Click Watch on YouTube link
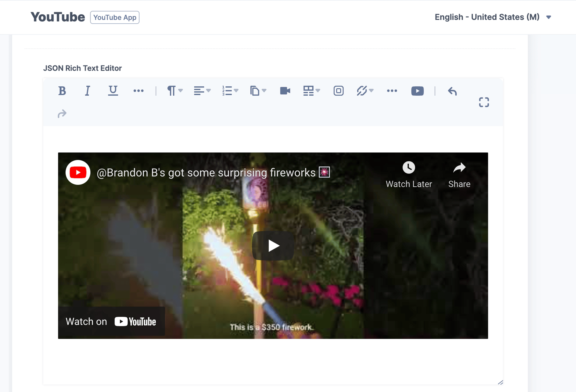Viewport: 576px width, 392px height. 111,321
